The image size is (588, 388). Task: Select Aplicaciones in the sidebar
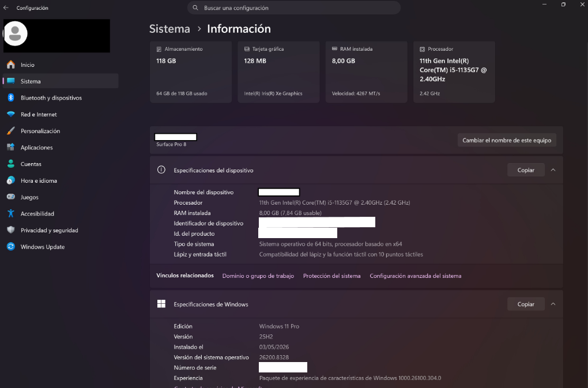pyautogui.click(x=61, y=148)
